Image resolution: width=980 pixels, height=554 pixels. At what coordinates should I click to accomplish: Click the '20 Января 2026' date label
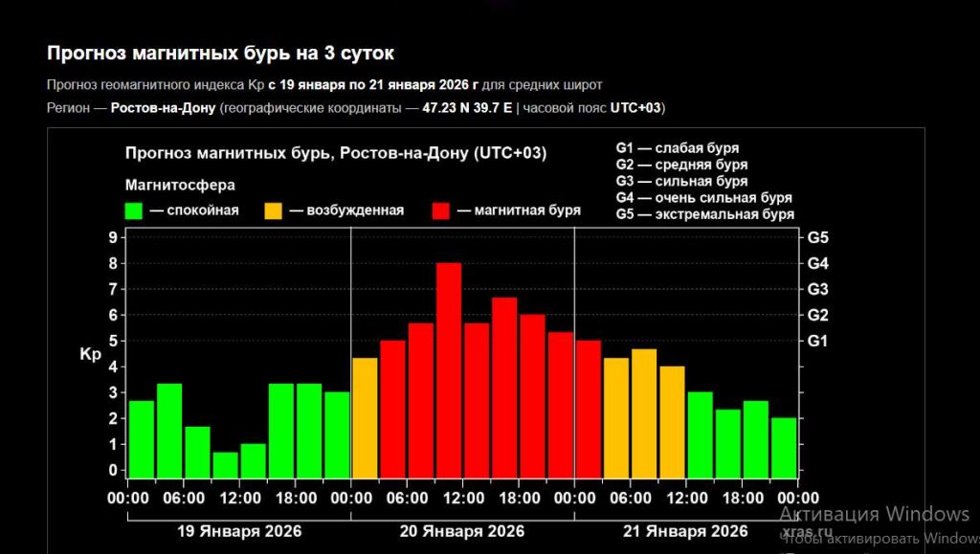click(x=462, y=531)
